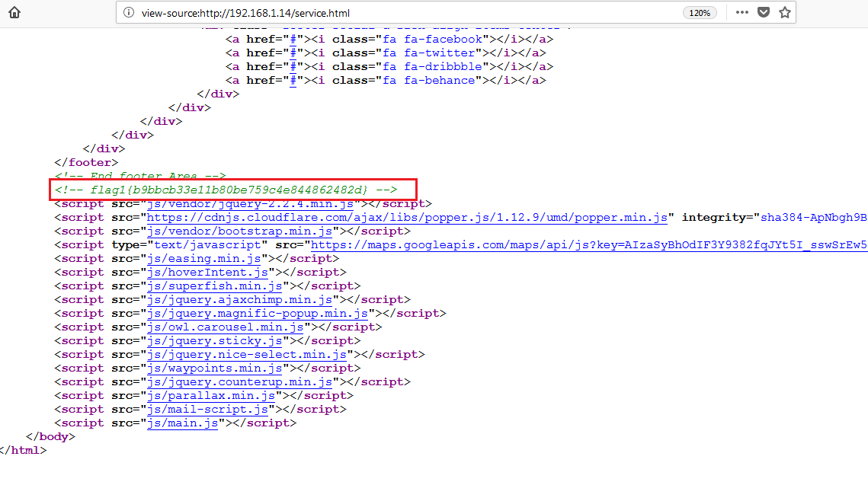Click the Home icon in the toolbar
Viewport: 868px width, 485px height.
[14, 12]
